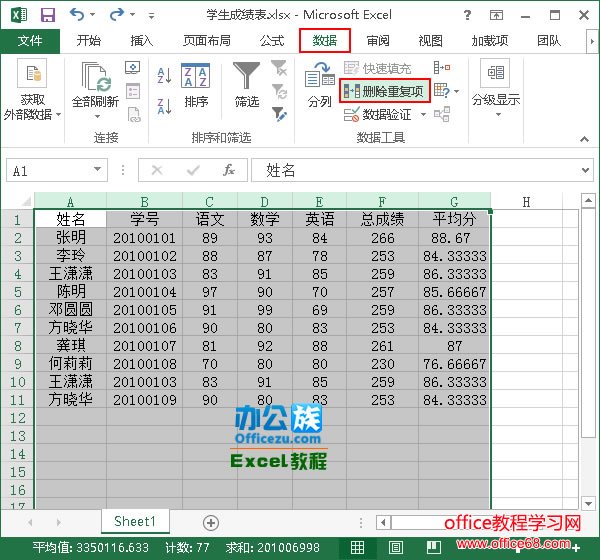This screenshot has width=600, height=560.
Task: Open the Excel application icon menu
Action: tap(19, 15)
